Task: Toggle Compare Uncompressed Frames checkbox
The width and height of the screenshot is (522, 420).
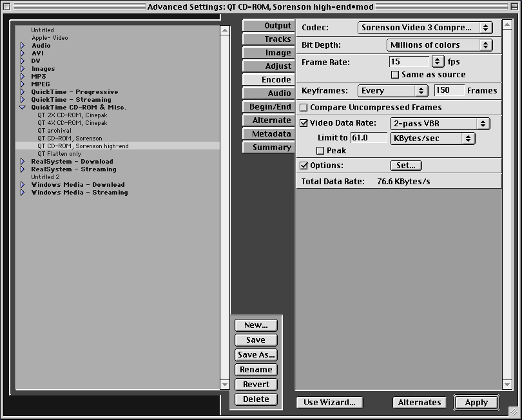Action: (304, 108)
